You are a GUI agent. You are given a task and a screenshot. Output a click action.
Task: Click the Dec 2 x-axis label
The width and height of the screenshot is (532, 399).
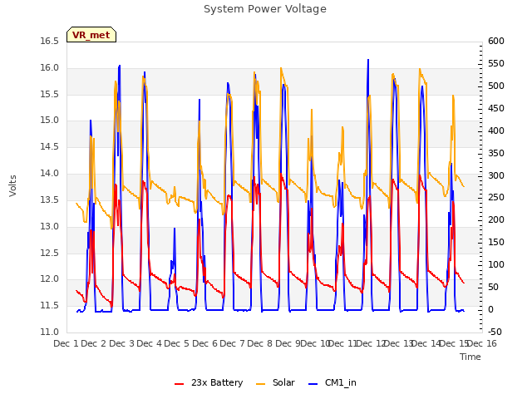(x=94, y=343)
